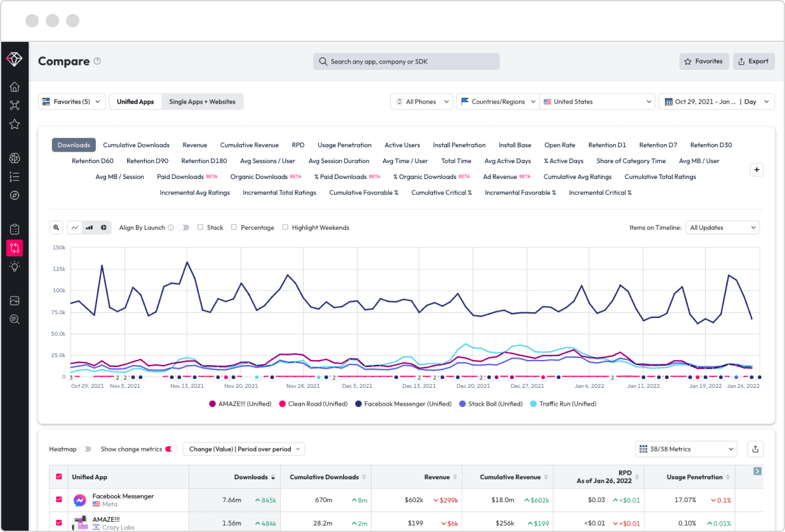
Task: Click the chart zoom magnifier icon
Action: pyautogui.click(x=57, y=227)
